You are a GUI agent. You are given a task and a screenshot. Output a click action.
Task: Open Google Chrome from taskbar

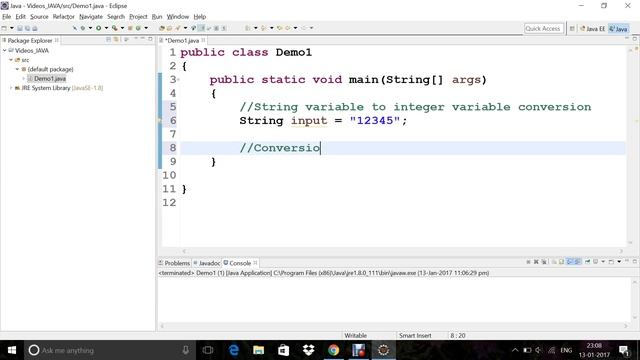click(333, 350)
